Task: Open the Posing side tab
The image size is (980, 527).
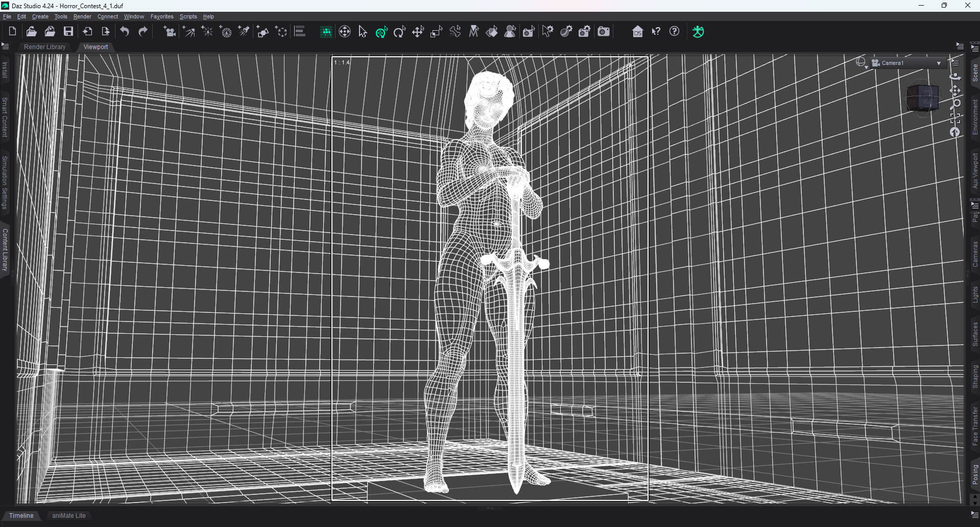Action: (975, 474)
